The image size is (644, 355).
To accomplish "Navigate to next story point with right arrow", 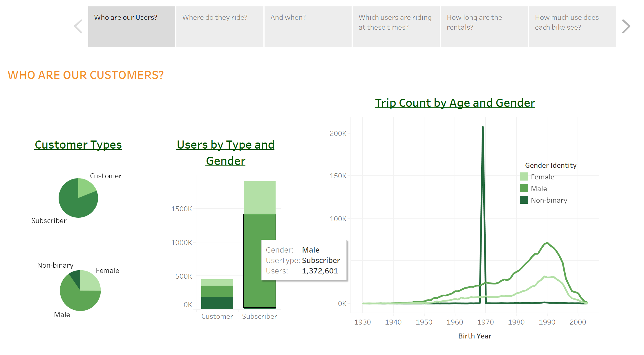I will coord(626,26).
